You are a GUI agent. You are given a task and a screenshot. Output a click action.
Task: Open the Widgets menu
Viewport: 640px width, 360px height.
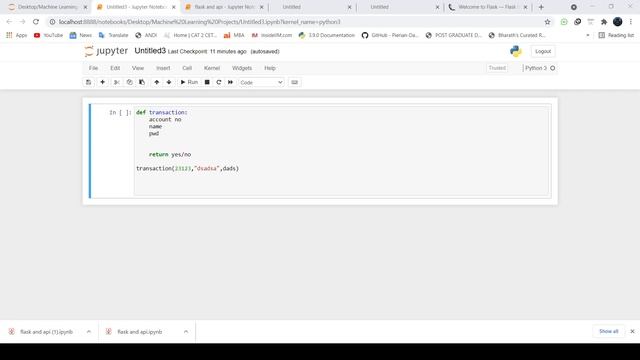tap(242, 68)
